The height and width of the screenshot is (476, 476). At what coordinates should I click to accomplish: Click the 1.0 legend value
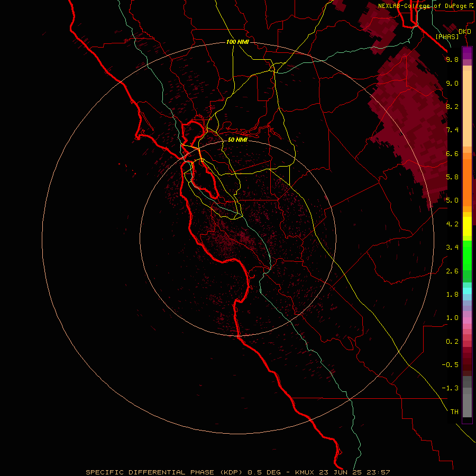pos(452,318)
